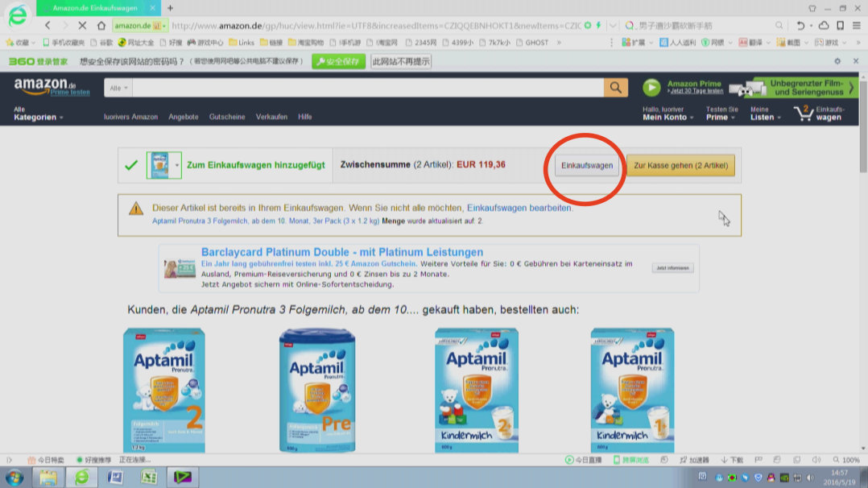Expand the extensions overflow chevron
Image resolution: width=868 pixels, height=488 pixels.
click(859, 43)
